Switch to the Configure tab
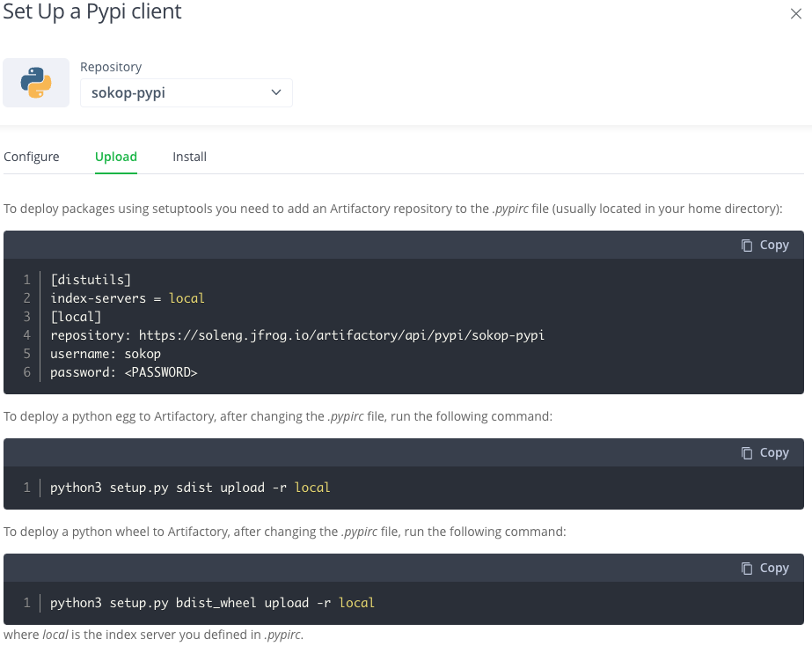The width and height of the screenshot is (812, 646). click(32, 157)
